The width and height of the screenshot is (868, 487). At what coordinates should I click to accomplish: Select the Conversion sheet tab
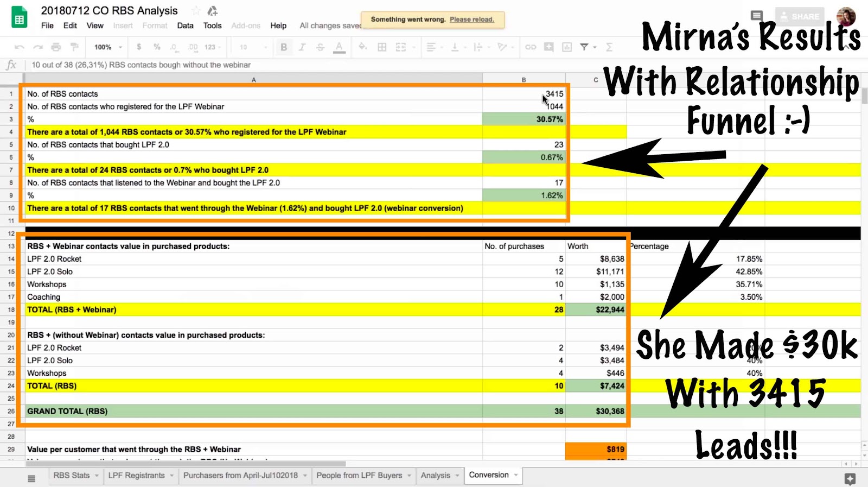click(489, 475)
